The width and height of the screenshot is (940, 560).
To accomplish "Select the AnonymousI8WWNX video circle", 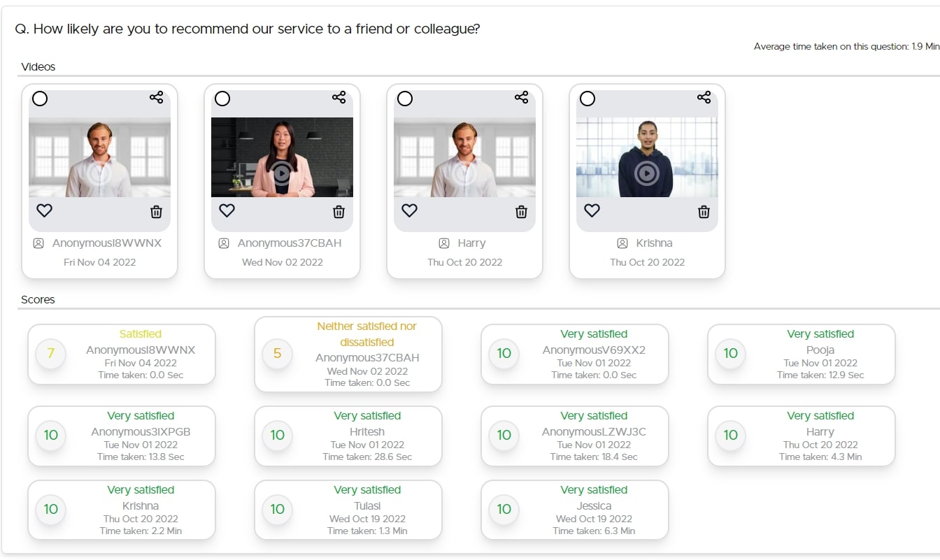I will click(x=40, y=99).
